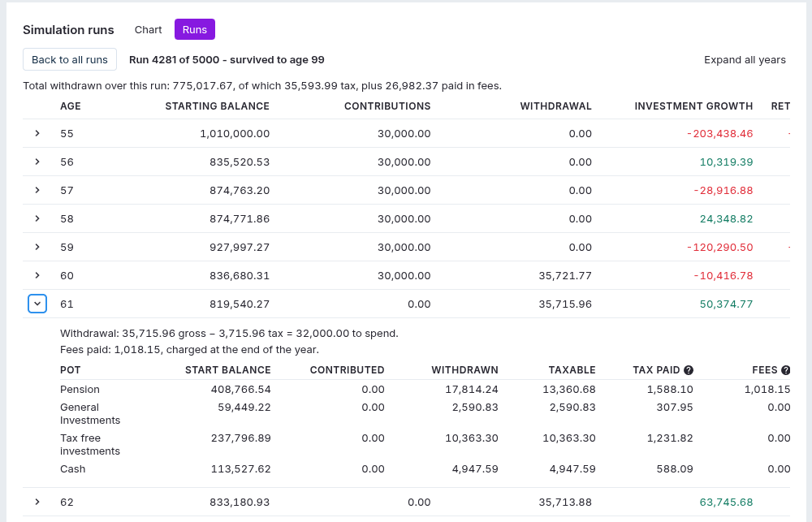Click Expand all years link

pos(745,59)
